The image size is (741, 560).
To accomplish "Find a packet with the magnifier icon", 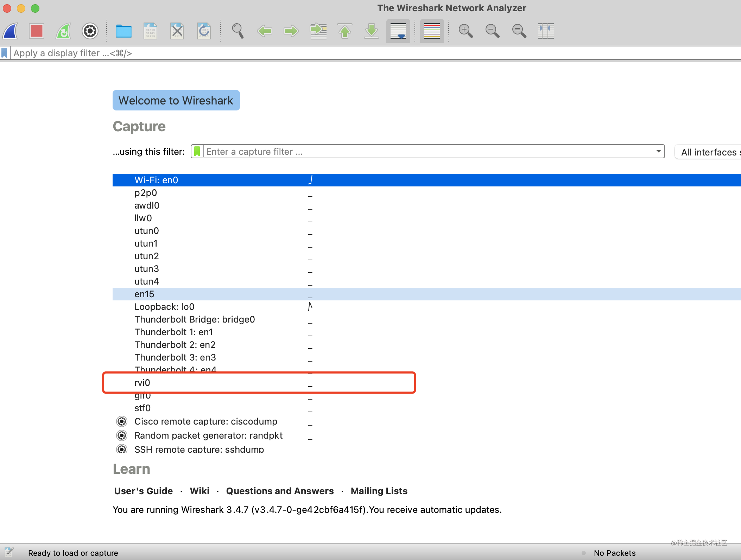I will pos(238,31).
